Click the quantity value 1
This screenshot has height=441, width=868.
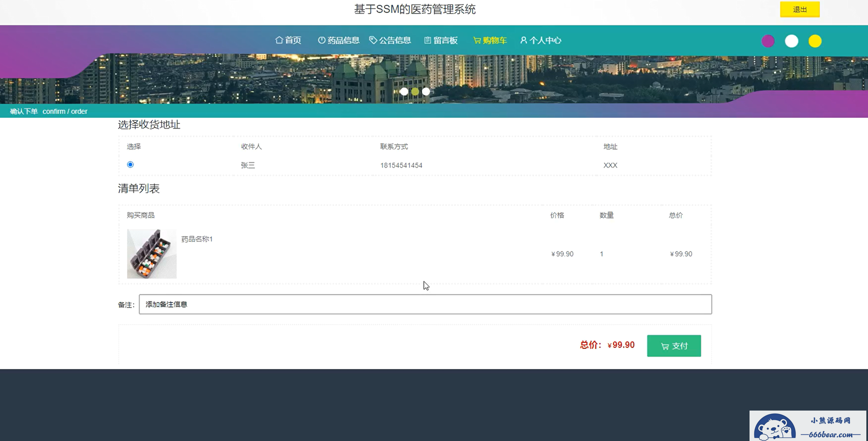602,254
